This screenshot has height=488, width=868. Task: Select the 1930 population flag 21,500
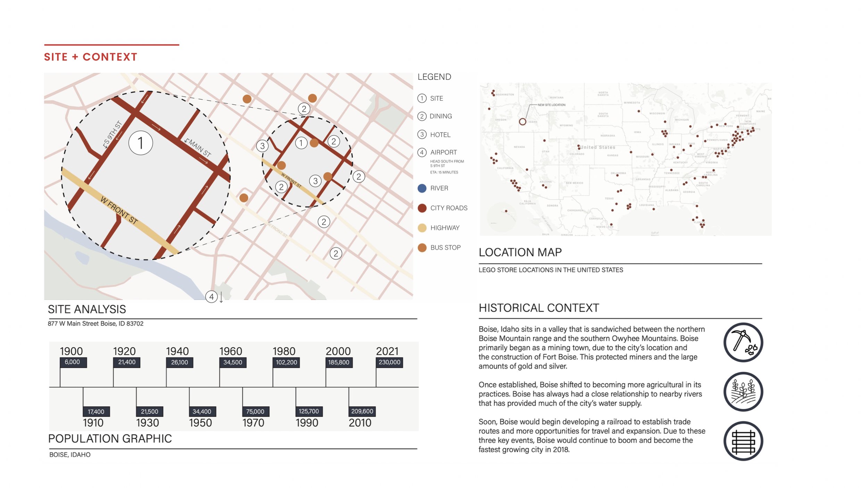coord(150,411)
